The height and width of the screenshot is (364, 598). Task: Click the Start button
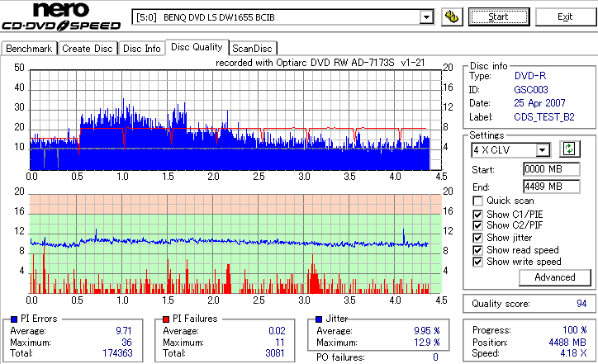pos(499,17)
